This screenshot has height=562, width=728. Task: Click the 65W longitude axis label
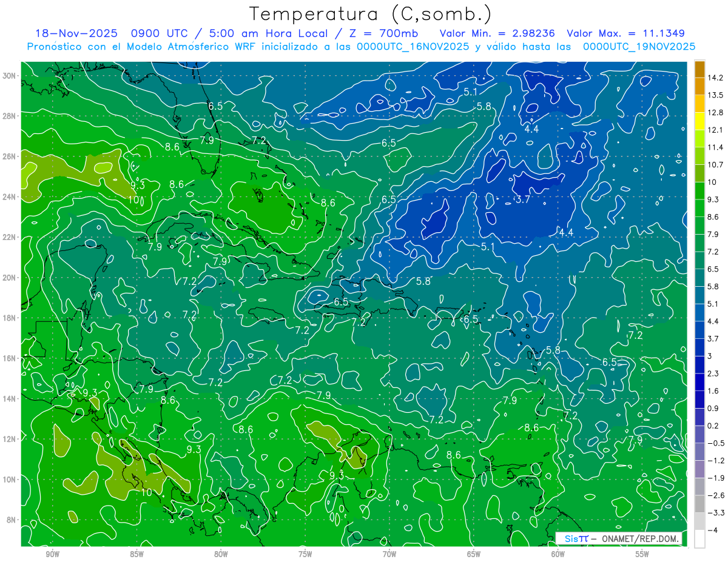coord(474,554)
